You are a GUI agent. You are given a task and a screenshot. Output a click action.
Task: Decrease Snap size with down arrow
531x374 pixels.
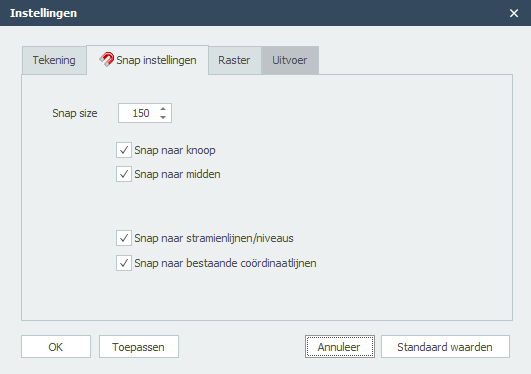click(163, 117)
